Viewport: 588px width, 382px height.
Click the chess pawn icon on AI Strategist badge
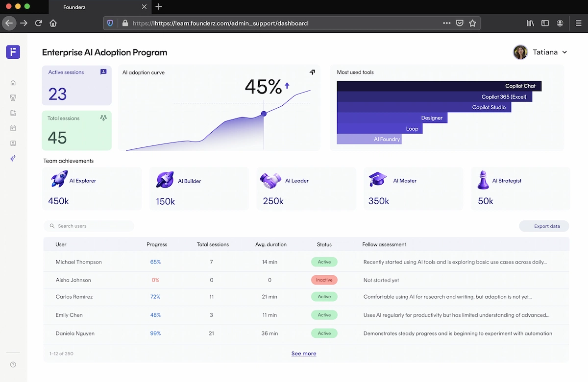point(482,179)
